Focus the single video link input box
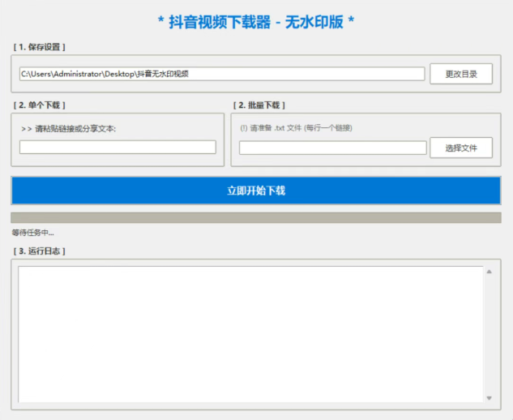This screenshot has width=513, height=420. point(118,147)
